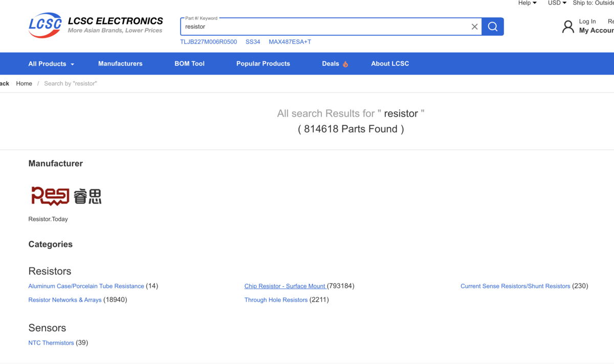
Task: Open the USD currency dropdown
Action: 557,3
